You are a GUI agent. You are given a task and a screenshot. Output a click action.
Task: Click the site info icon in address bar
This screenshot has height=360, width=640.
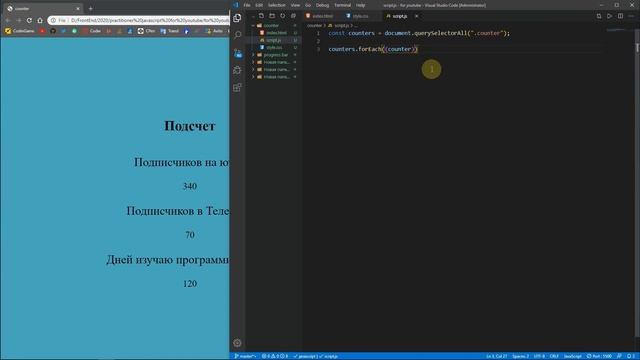tap(53, 20)
